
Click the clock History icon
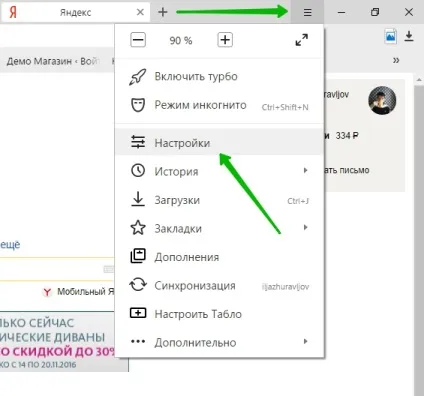(138, 170)
